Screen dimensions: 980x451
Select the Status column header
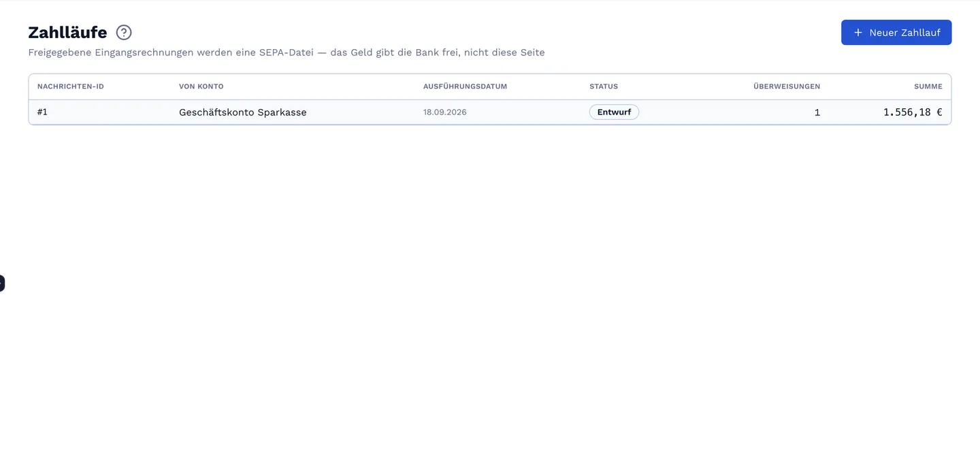coord(604,87)
